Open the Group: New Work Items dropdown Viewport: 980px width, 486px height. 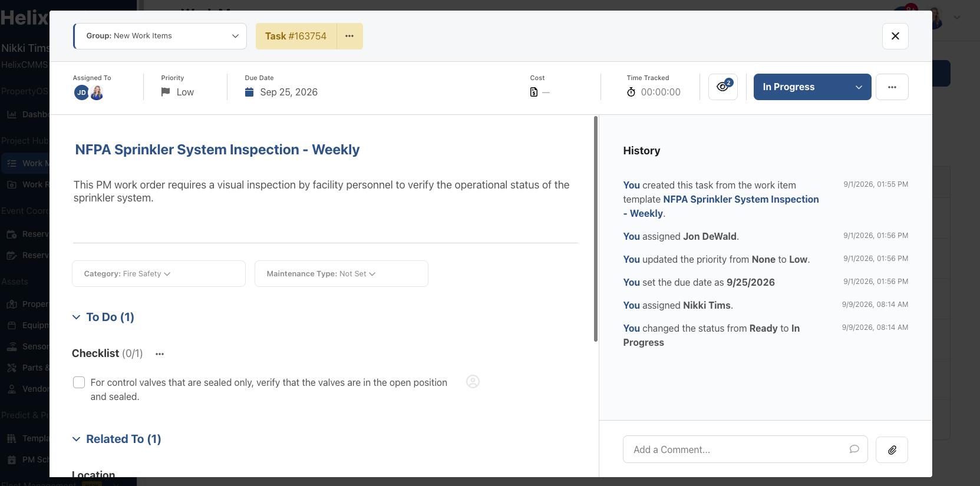click(160, 36)
